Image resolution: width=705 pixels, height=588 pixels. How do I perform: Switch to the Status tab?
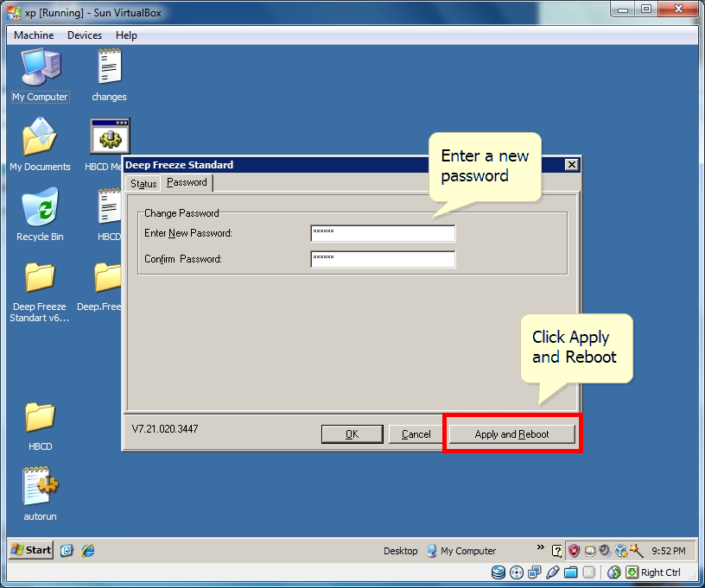point(143,183)
